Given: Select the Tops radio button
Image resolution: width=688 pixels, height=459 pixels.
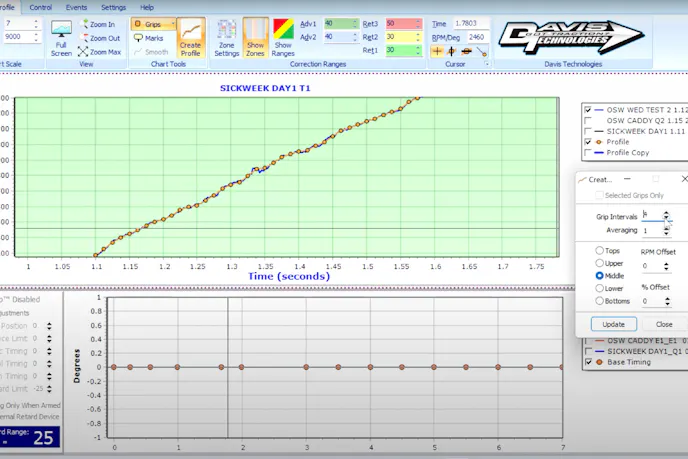Looking at the screenshot, I should (600, 251).
